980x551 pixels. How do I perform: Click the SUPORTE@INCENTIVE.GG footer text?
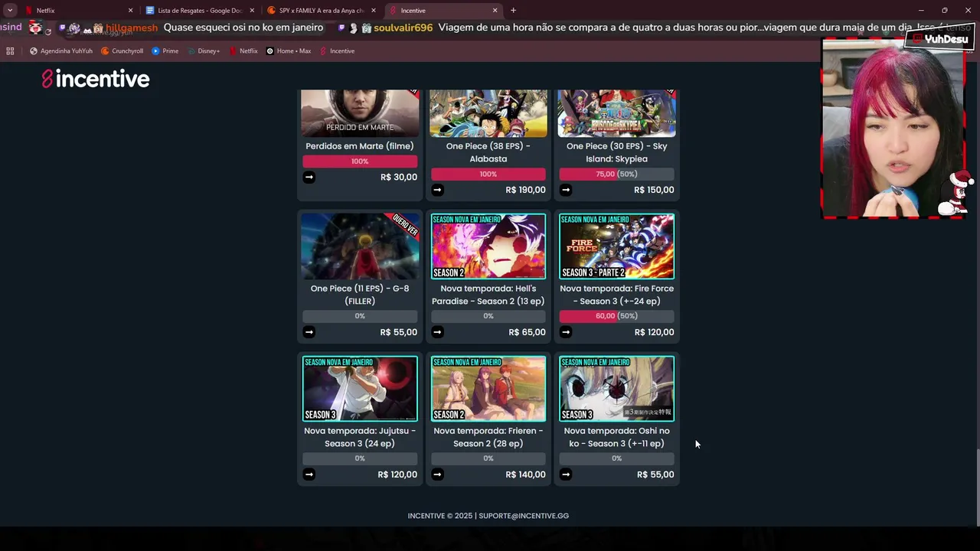(x=524, y=516)
